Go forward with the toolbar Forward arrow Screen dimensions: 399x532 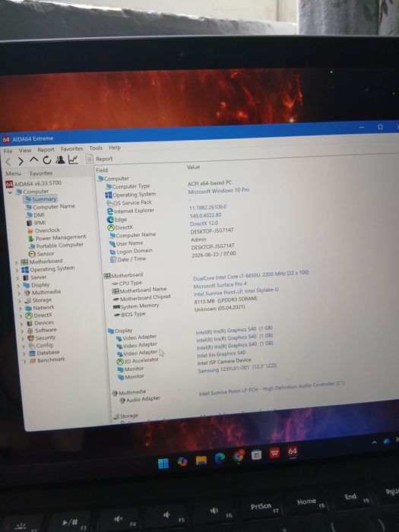pos(21,161)
